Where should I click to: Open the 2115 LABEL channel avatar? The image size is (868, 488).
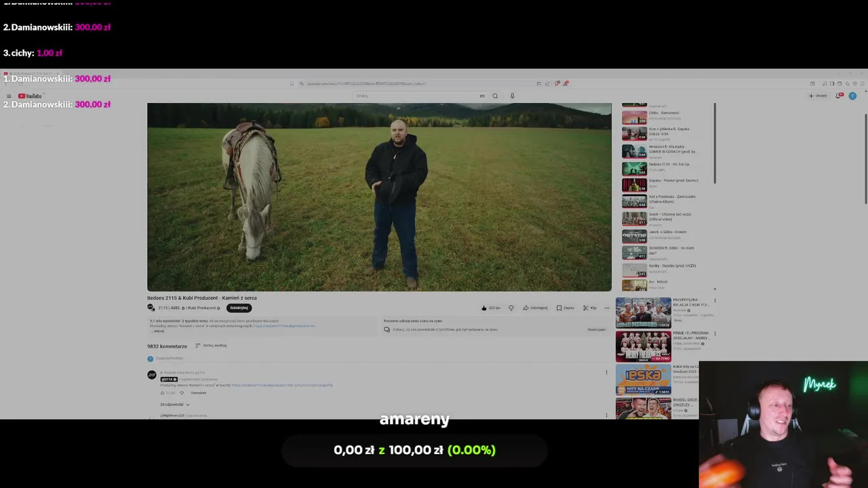[151, 308]
